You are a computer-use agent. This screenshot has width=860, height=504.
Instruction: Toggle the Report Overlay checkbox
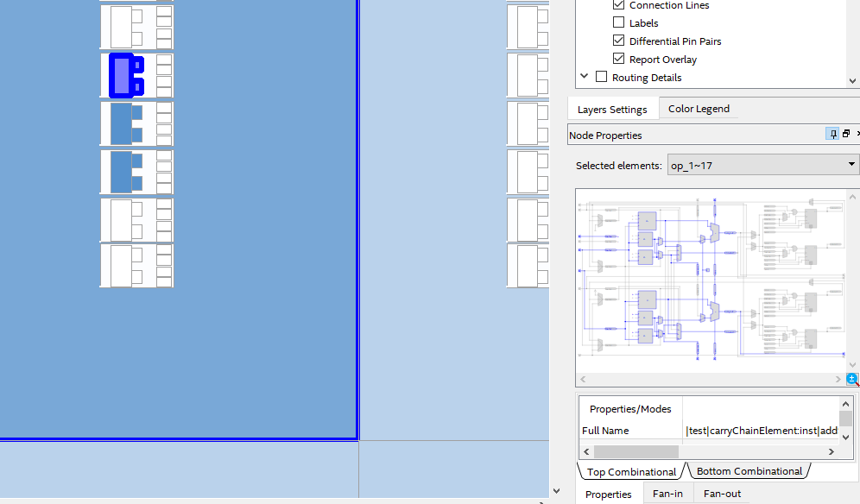619,59
